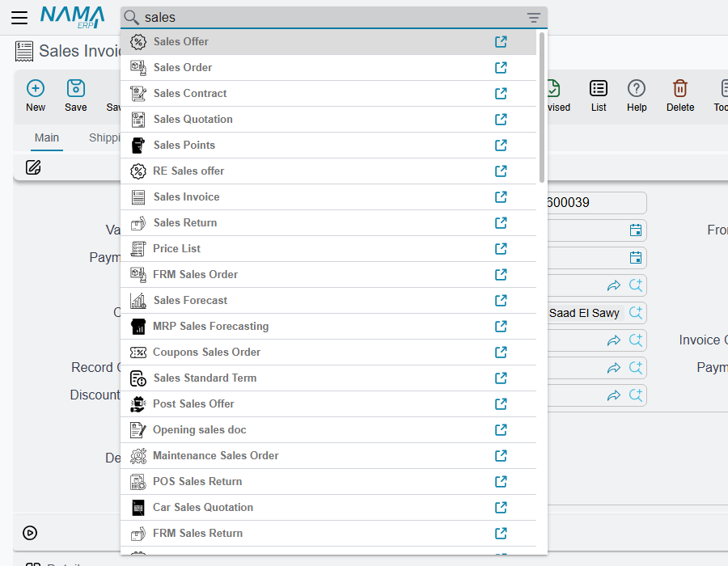Open FRM Sales Return in new tab
This screenshot has width=728, height=566.
(501, 534)
